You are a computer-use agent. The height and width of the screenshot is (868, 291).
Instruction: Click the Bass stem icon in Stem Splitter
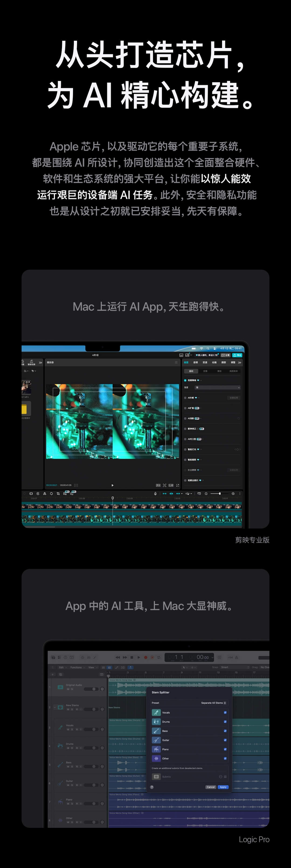click(x=156, y=730)
